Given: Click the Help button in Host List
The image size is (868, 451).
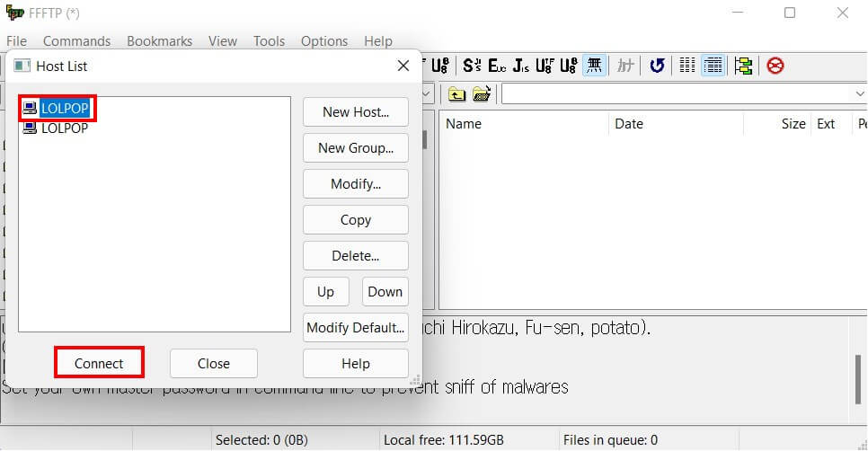Looking at the screenshot, I should pyautogui.click(x=356, y=364).
